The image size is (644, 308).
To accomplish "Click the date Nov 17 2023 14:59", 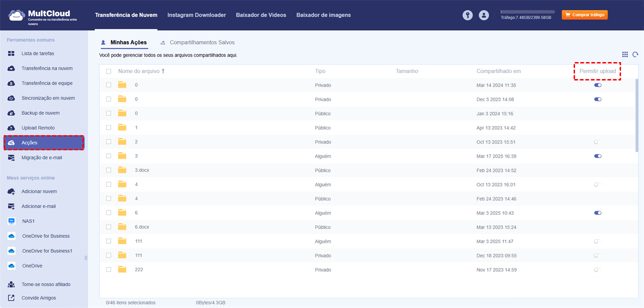I will [x=496, y=270].
